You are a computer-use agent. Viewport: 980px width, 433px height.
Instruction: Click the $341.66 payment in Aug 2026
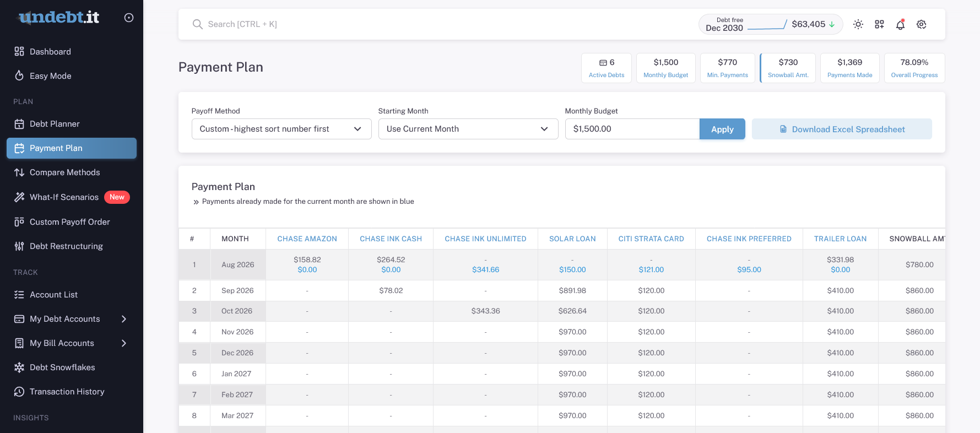(485, 270)
